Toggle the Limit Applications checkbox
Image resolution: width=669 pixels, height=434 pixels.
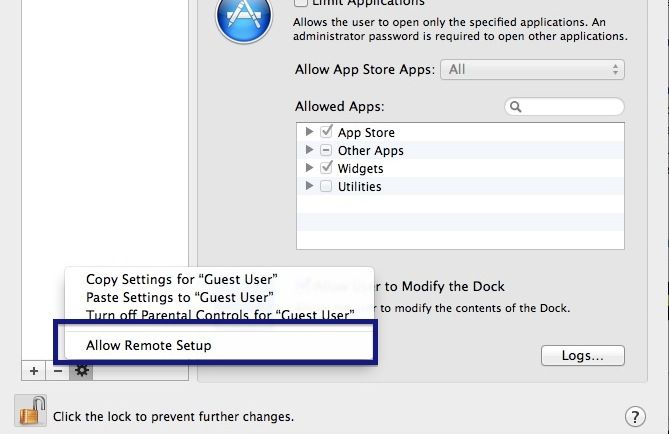click(x=300, y=3)
